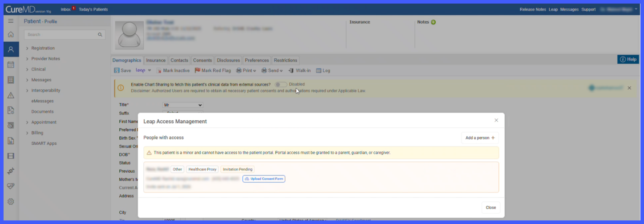
Task: Open the reports chart sidebar icon
Action: [11, 141]
